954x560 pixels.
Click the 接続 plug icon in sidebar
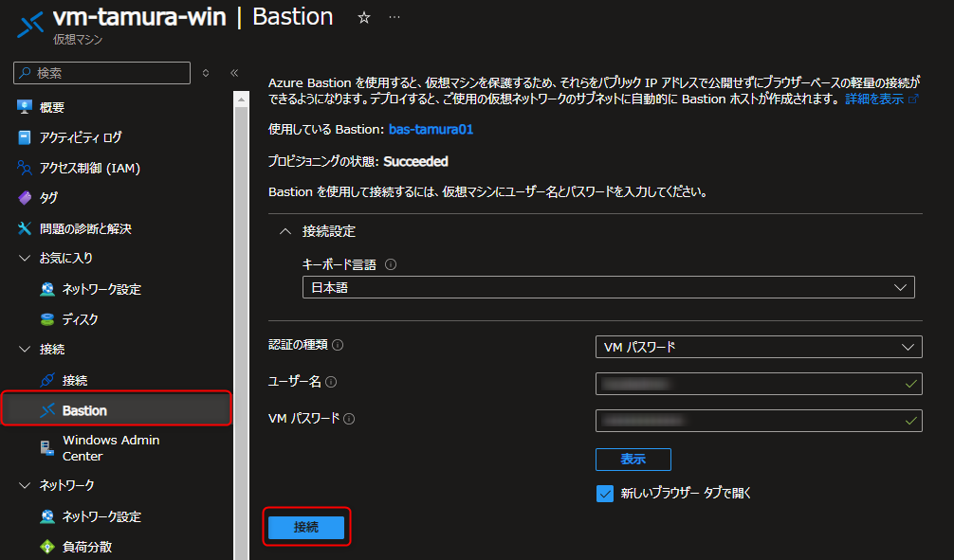point(46,380)
